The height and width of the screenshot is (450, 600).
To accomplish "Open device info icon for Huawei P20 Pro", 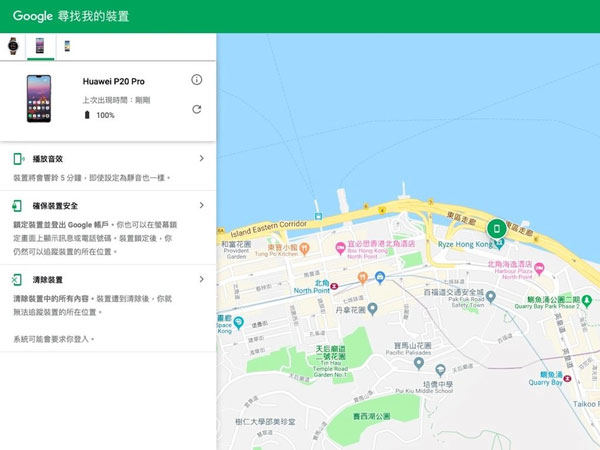I will [x=196, y=80].
